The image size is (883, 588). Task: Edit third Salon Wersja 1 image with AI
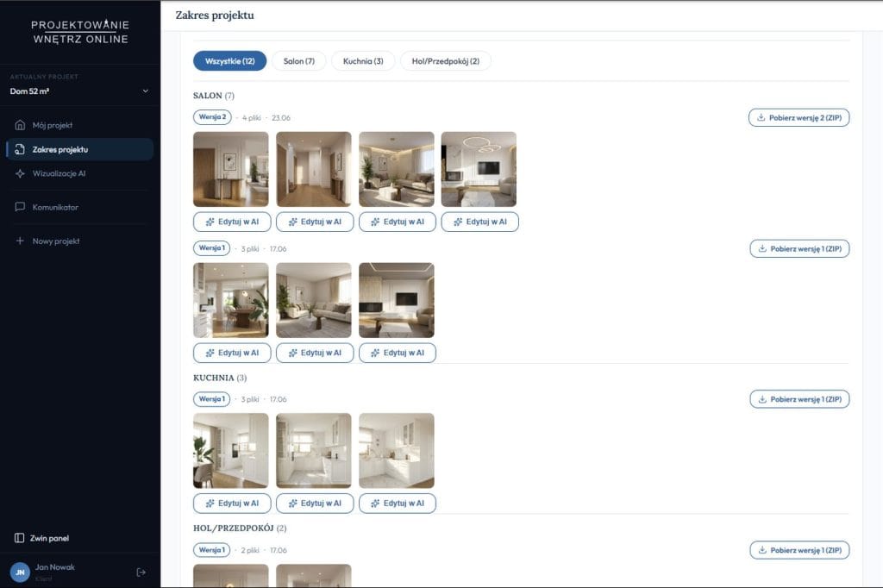(398, 353)
